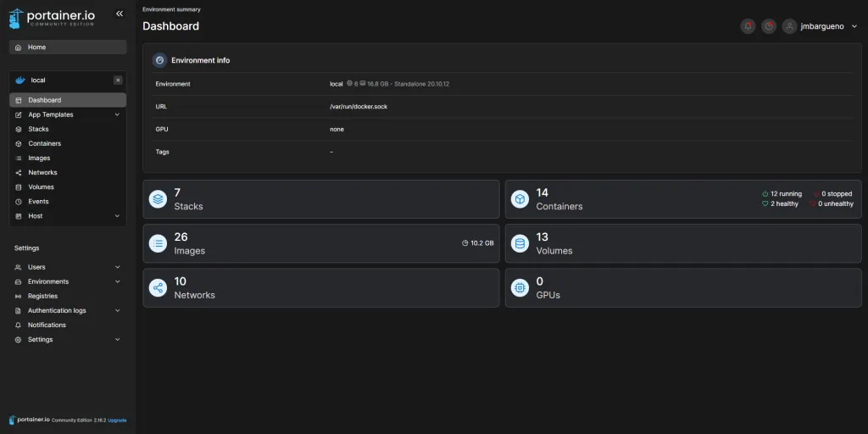Expand the Host submenu chevron
The height and width of the screenshot is (434, 868).
[117, 216]
